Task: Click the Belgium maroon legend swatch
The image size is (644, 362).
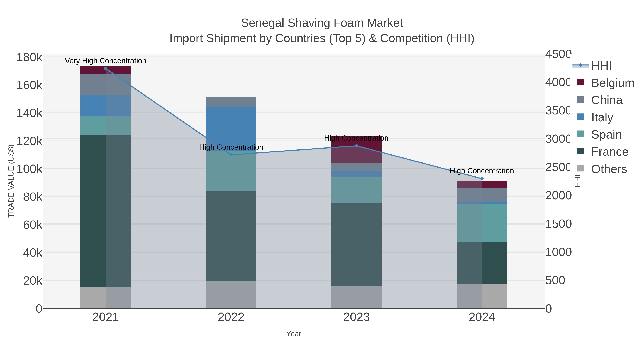Action: 580,82
